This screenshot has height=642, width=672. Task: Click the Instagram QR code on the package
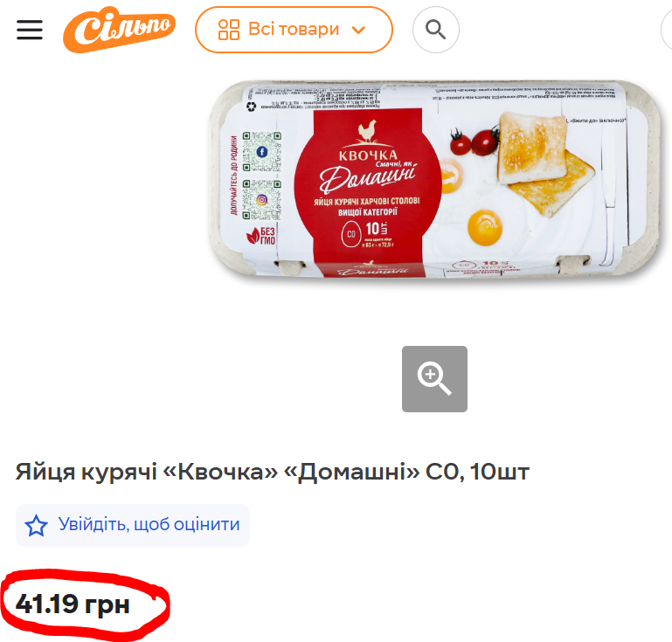click(262, 199)
